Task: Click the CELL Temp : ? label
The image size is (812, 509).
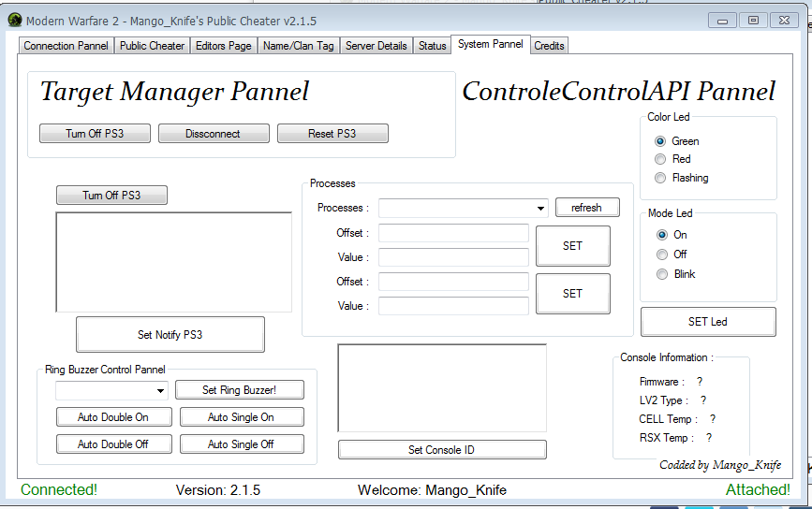Action: pyautogui.click(x=677, y=419)
